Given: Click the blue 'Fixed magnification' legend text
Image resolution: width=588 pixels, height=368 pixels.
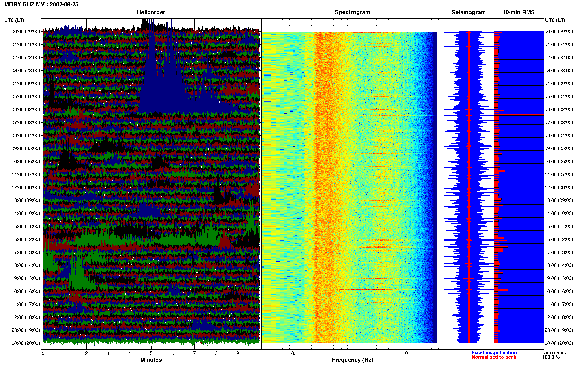Looking at the screenshot, I should (x=494, y=352).
